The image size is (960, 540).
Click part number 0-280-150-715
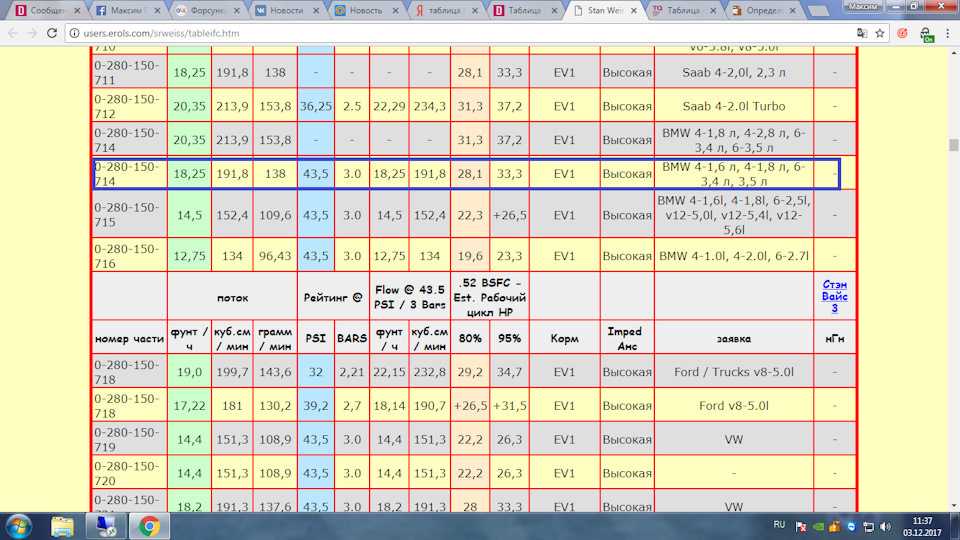(127, 215)
